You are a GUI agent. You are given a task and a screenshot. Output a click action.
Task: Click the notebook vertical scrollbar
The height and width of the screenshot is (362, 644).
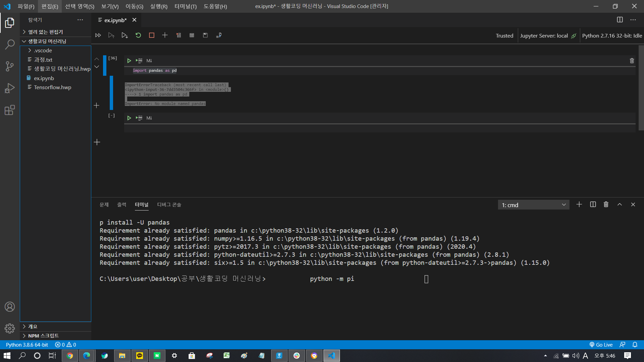641,88
